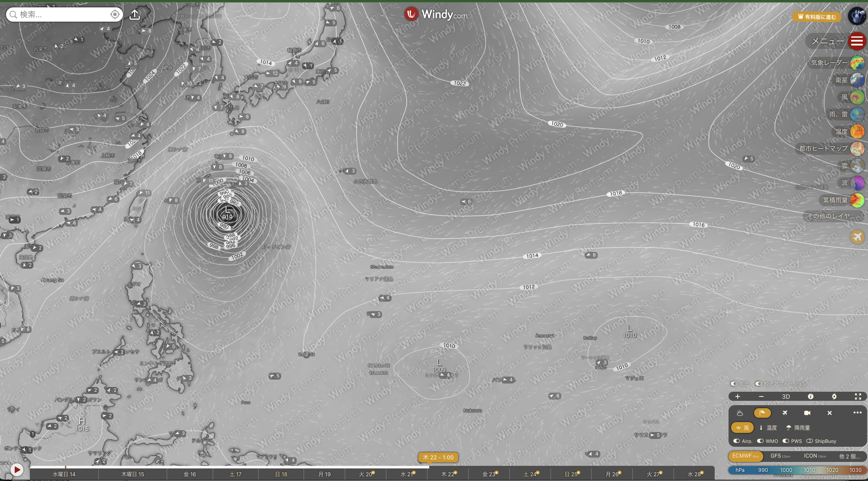Select the 降雨量 station display option
The width and height of the screenshot is (868, 481).
tap(798, 428)
